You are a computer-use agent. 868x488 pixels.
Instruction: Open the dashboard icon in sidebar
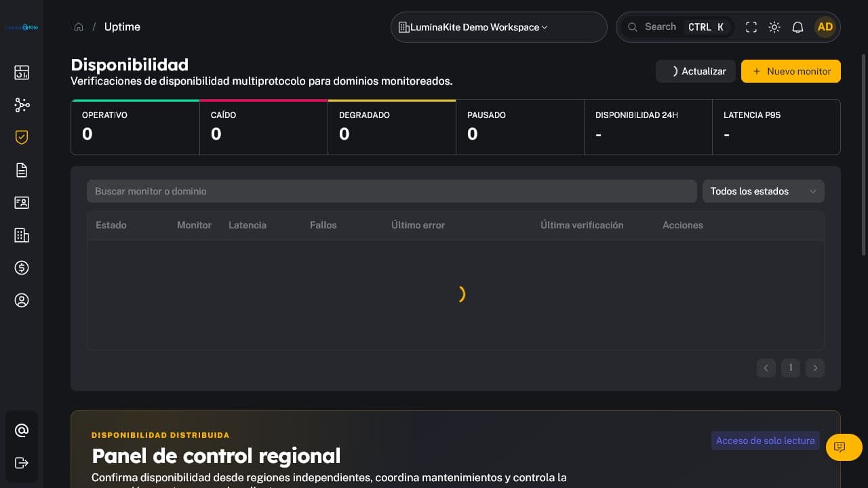22,73
